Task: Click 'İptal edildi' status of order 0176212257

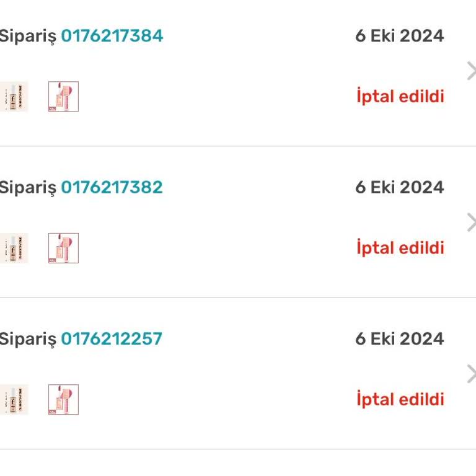Action: [400, 399]
